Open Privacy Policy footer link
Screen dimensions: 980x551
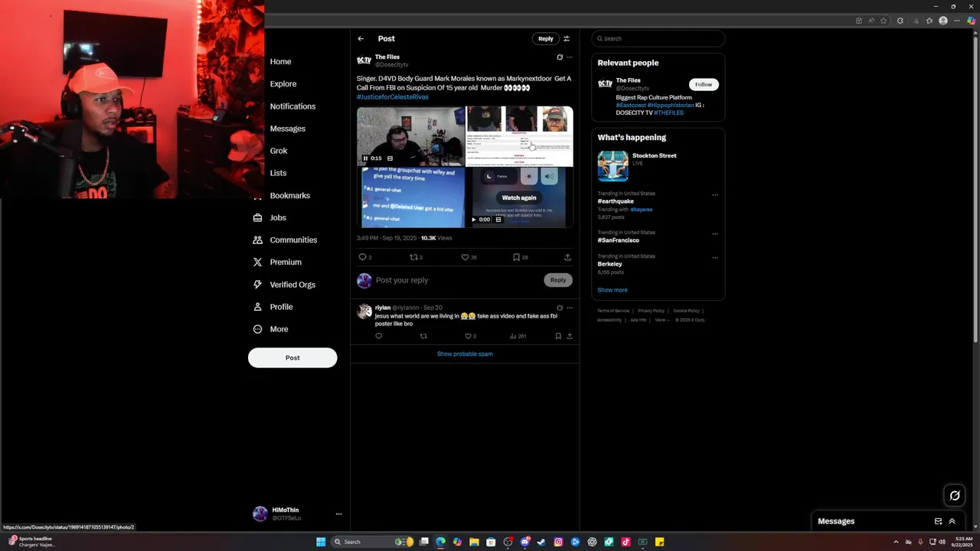tap(651, 311)
